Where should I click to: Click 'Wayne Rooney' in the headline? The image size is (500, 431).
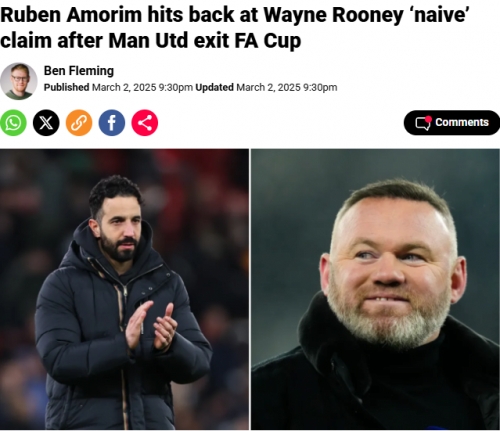334,15
